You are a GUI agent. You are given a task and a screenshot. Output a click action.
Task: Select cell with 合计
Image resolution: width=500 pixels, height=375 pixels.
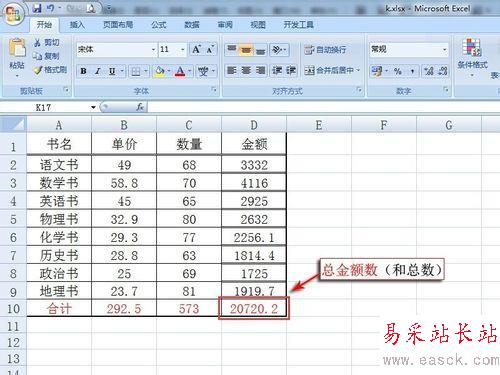59,309
